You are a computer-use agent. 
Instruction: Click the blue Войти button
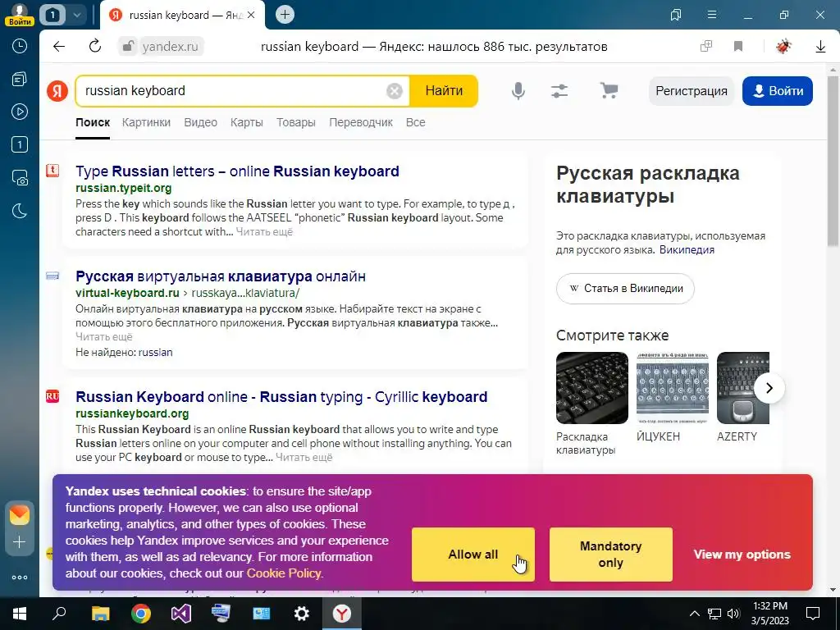(x=778, y=91)
